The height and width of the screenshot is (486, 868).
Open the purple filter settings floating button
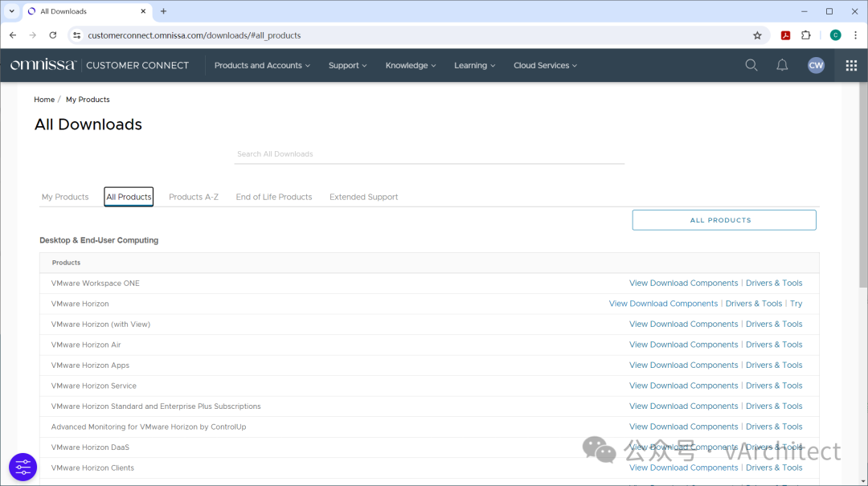(x=23, y=468)
